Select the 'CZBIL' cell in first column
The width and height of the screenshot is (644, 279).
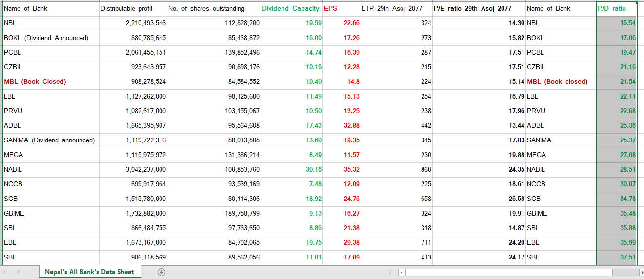tap(50, 67)
